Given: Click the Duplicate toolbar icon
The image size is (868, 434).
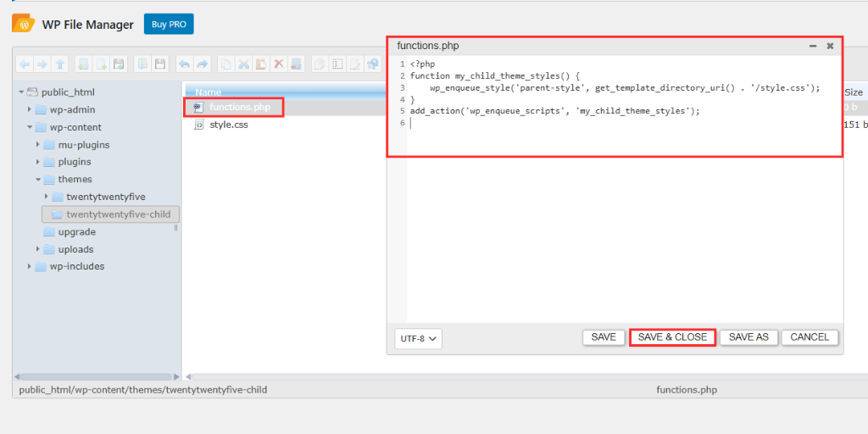Looking at the screenshot, I should coord(320,64).
